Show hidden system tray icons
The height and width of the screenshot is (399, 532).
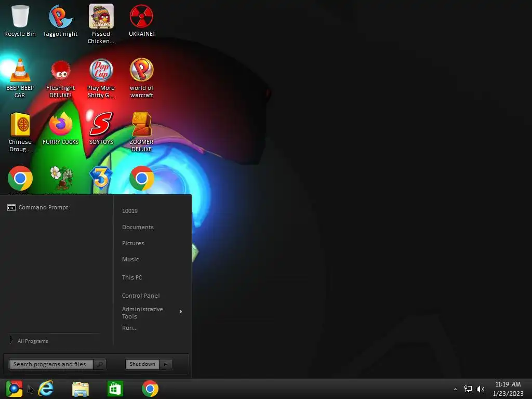[455, 389]
